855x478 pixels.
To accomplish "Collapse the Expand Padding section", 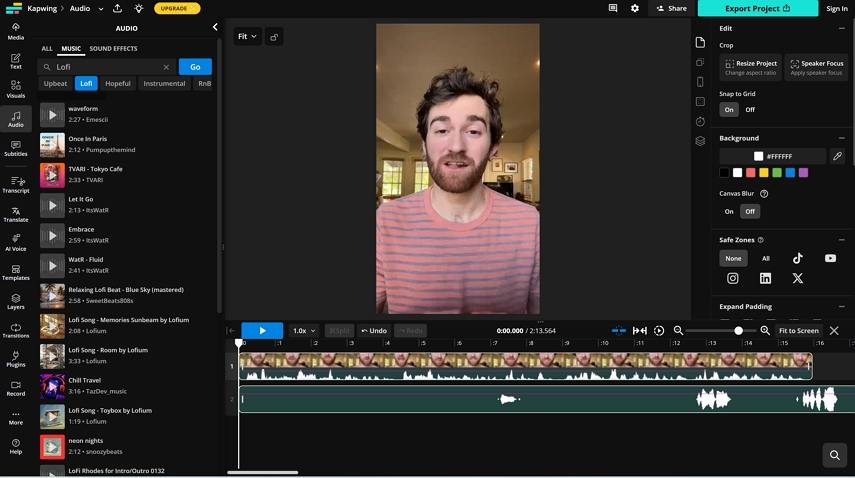I will tap(841, 307).
